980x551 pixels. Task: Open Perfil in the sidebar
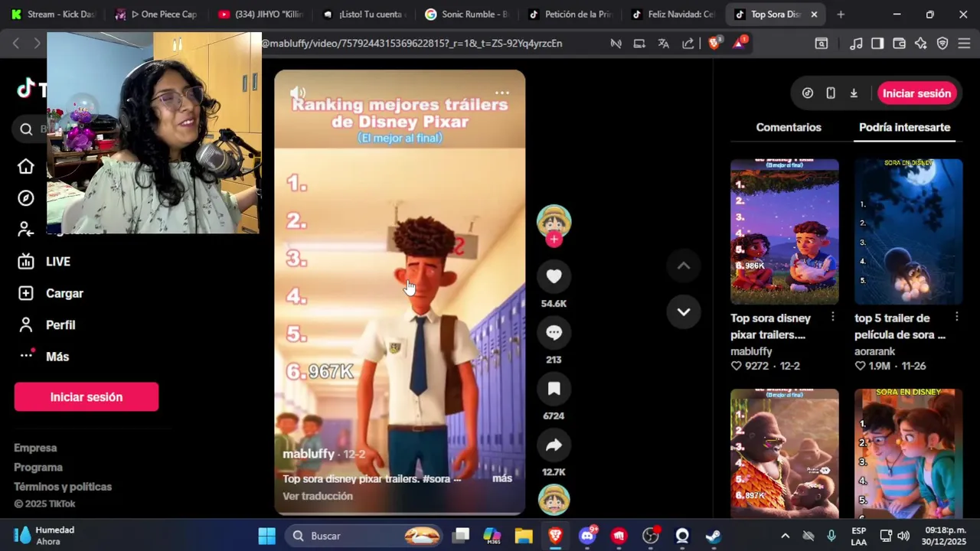tap(46, 325)
